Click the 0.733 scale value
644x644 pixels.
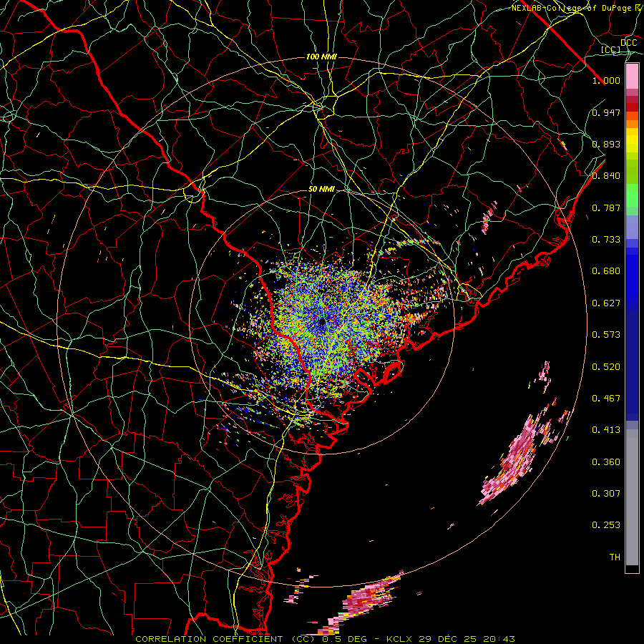point(606,240)
